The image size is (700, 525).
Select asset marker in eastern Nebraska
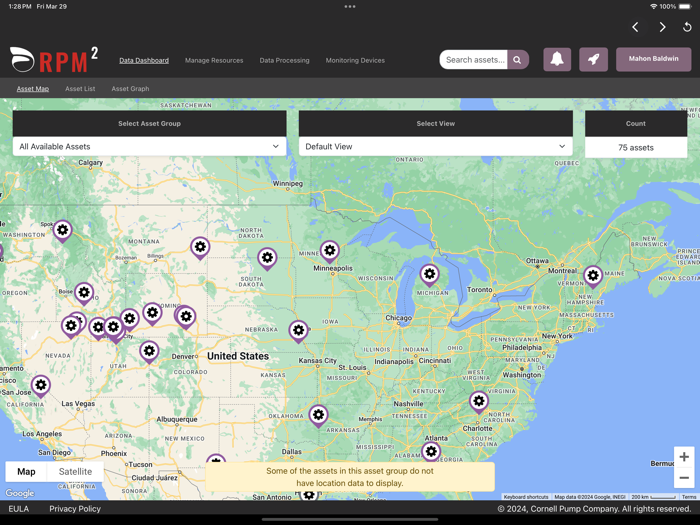pyautogui.click(x=298, y=331)
